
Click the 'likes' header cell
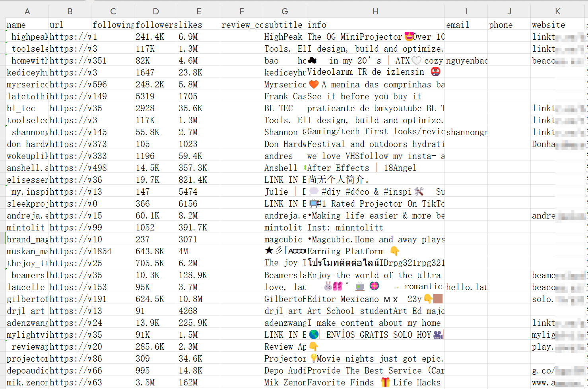coord(199,25)
